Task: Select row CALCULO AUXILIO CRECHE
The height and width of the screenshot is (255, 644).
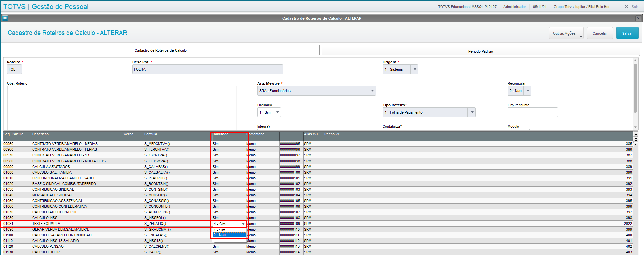Action: pyautogui.click(x=317, y=212)
